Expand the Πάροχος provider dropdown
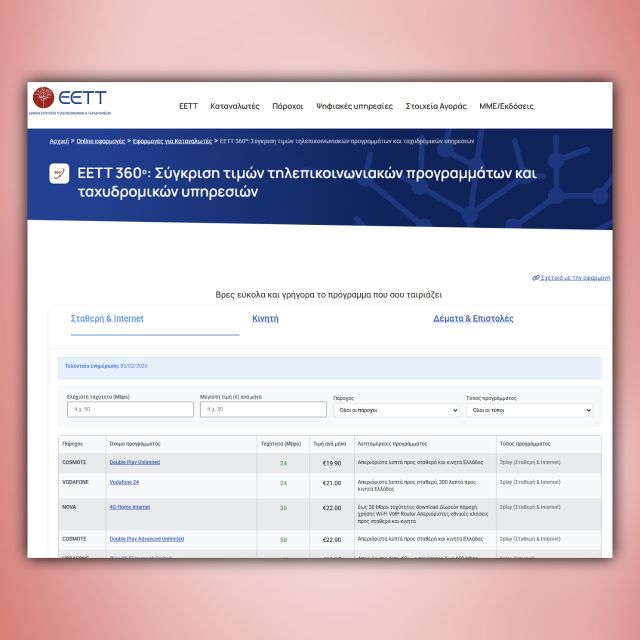 click(396, 410)
